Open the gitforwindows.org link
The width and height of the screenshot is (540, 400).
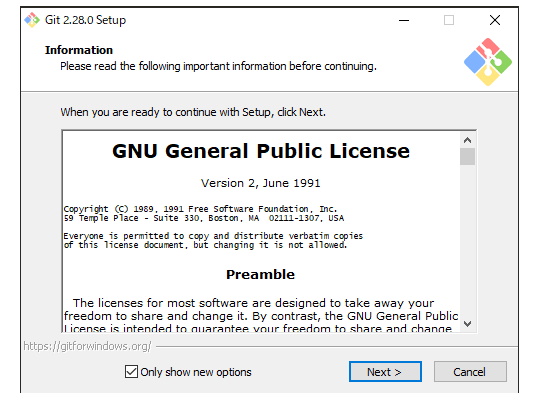87,346
